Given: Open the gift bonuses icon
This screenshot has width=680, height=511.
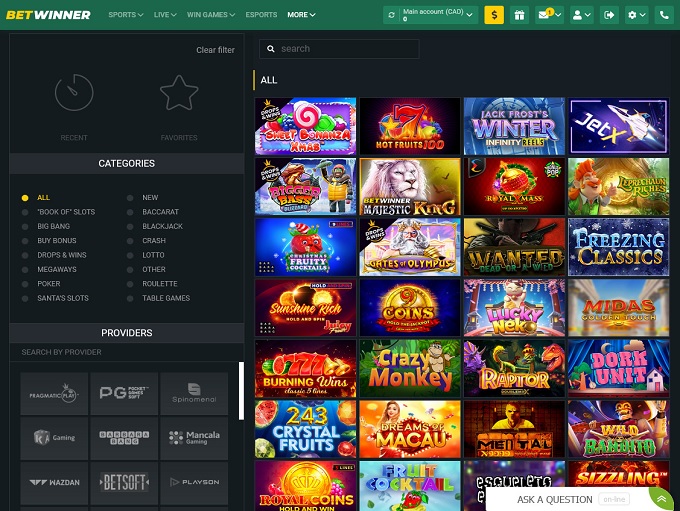Looking at the screenshot, I should click(x=519, y=15).
